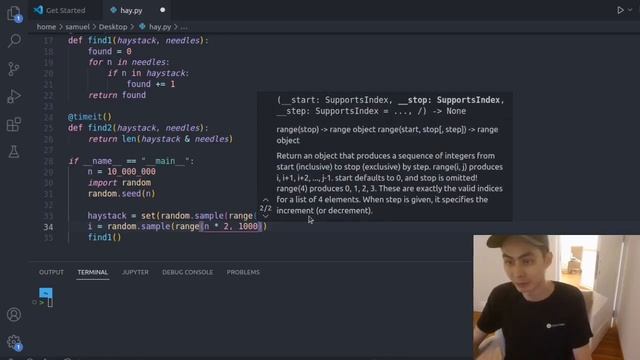This screenshot has height=360, width=640.
Task: Click 'def find2' function definition
Action: [138, 128]
